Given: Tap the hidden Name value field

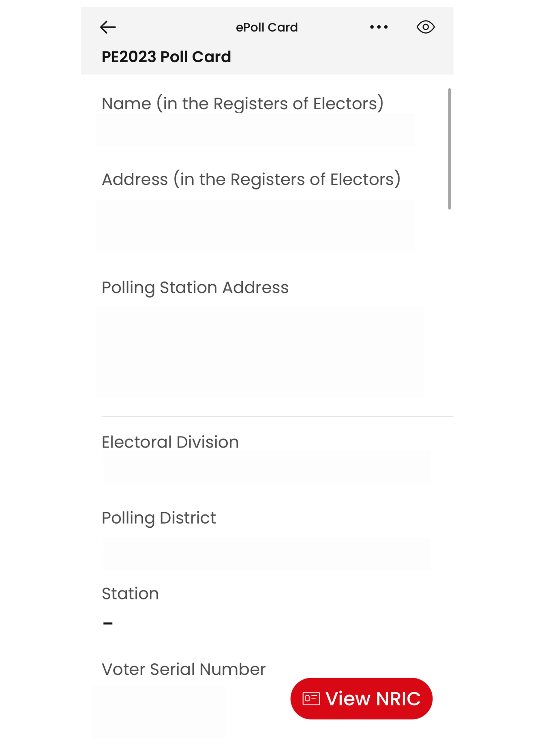Looking at the screenshot, I should click(x=256, y=129).
